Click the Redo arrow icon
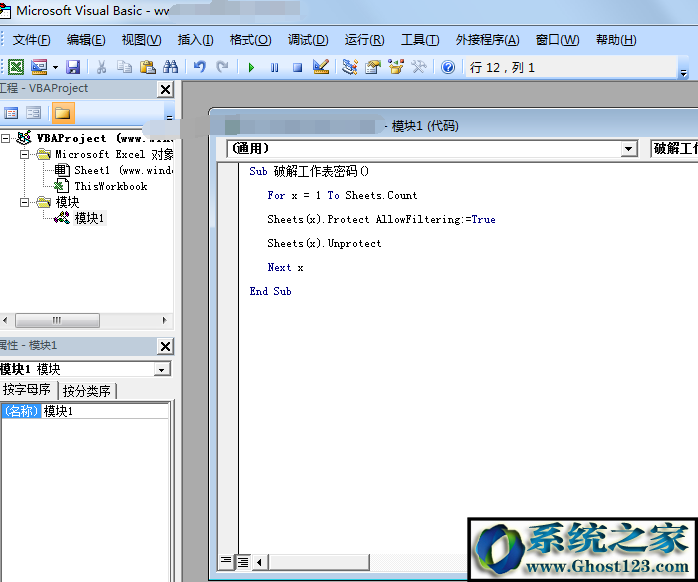 222,67
